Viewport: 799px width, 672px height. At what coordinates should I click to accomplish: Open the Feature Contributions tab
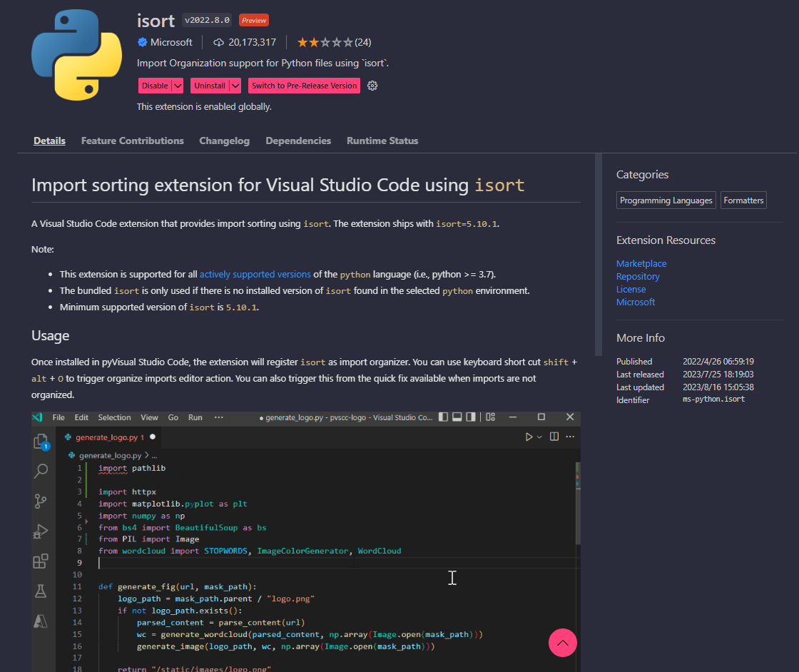pyautogui.click(x=133, y=141)
